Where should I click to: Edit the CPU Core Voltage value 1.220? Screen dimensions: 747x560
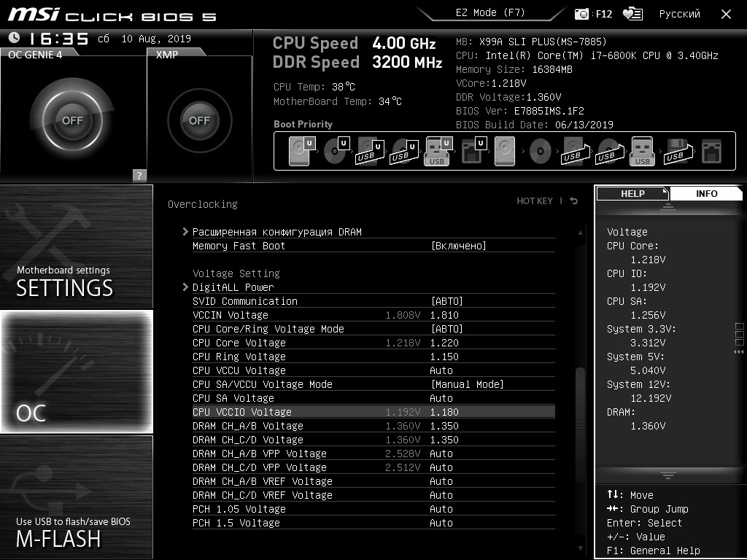(x=444, y=343)
